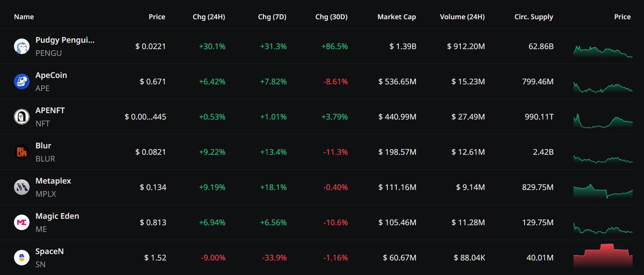Click PENGU 30D change +86.5%
Viewport: 644px width, 275px height.
(x=334, y=47)
